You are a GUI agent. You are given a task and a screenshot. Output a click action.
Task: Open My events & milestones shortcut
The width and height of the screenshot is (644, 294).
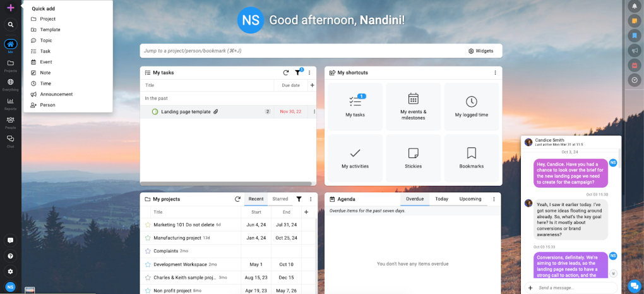(x=413, y=106)
